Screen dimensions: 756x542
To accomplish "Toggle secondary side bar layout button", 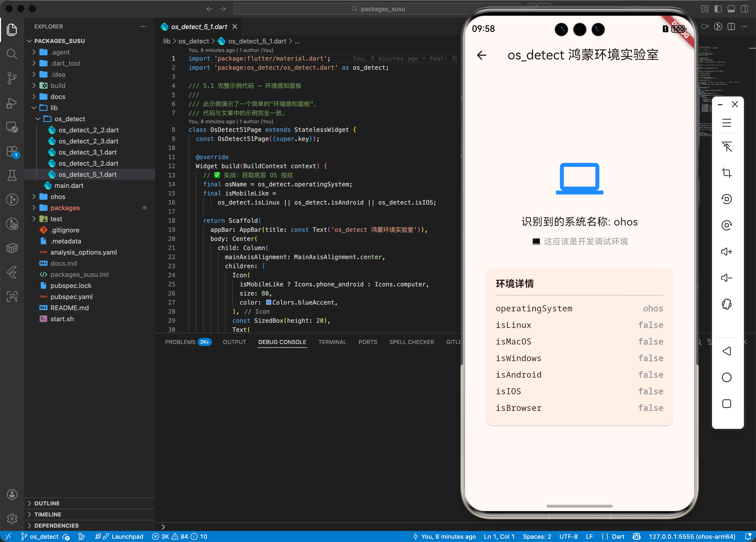I will tap(744, 9).
